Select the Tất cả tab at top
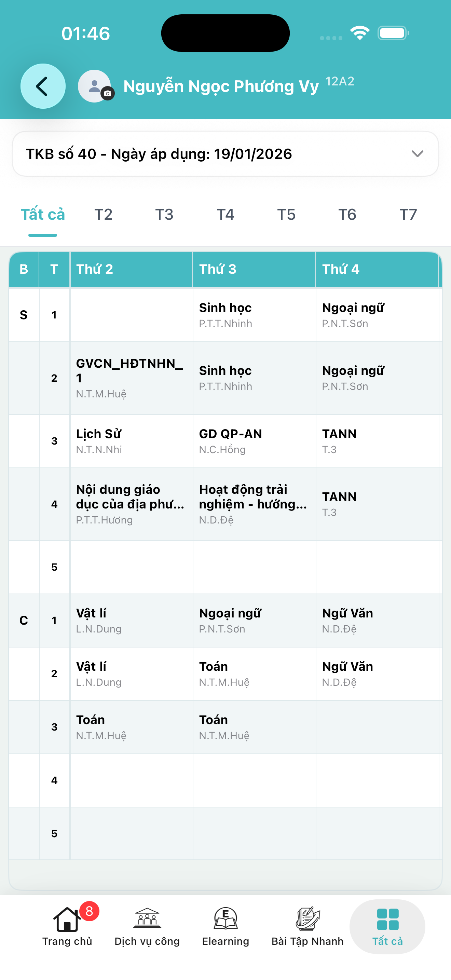The height and width of the screenshot is (980, 451). (43, 214)
